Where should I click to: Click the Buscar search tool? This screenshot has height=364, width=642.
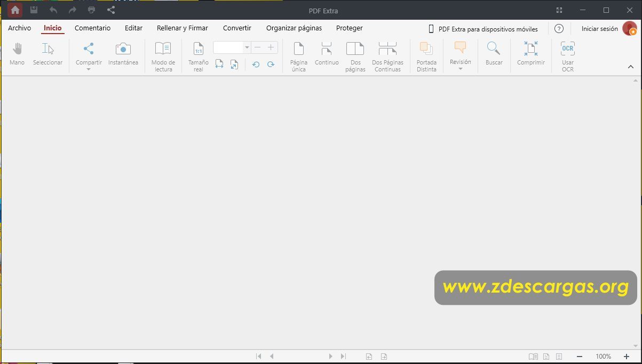pos(494,54)
